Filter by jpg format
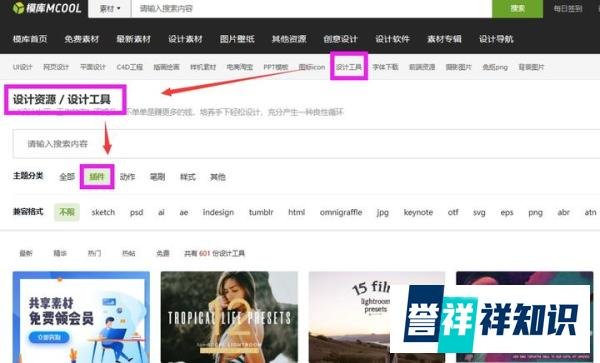 [383, 212]
